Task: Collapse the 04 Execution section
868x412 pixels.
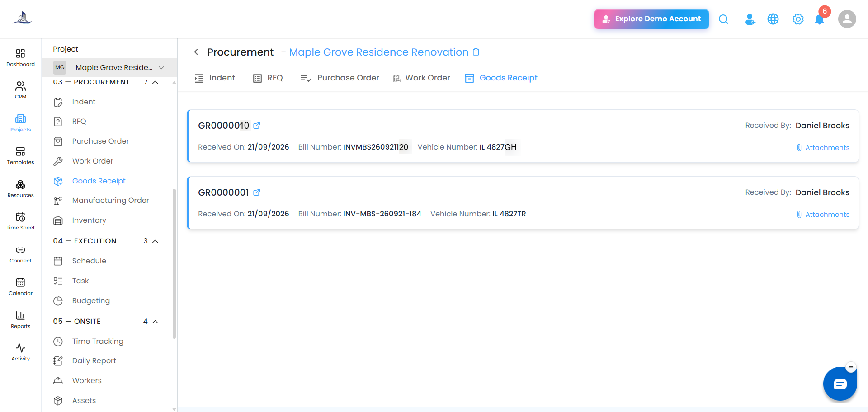Action: click(155, 241)
